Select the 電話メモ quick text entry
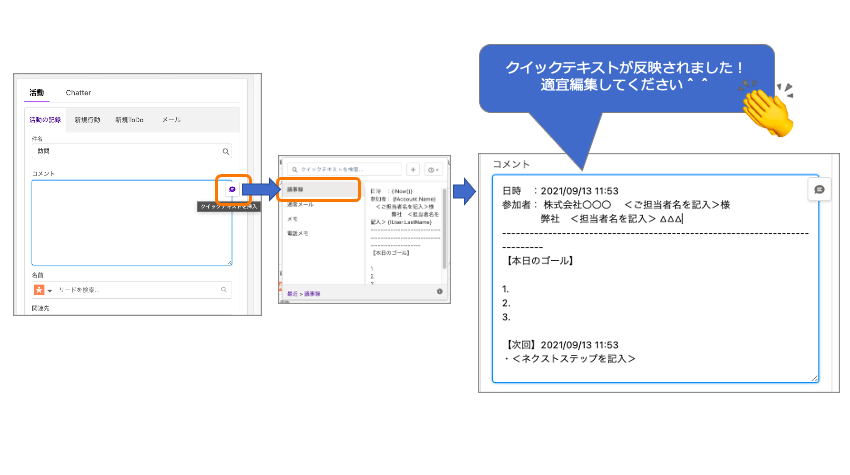 pos(298,234)
